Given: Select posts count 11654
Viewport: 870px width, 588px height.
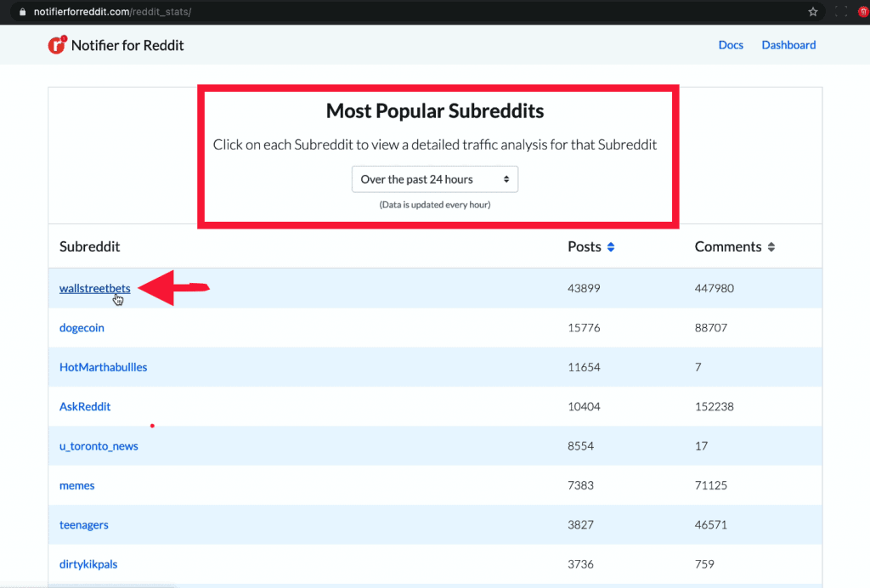Looking at the screenshot, I should point(584,367).
